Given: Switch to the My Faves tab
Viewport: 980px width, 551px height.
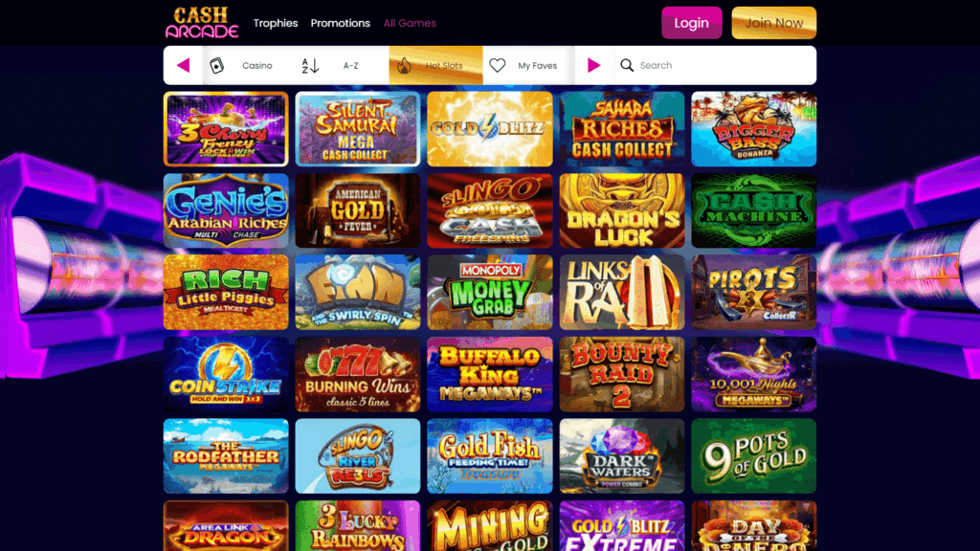Looking at the screenshot, I should tap(528, 65).
